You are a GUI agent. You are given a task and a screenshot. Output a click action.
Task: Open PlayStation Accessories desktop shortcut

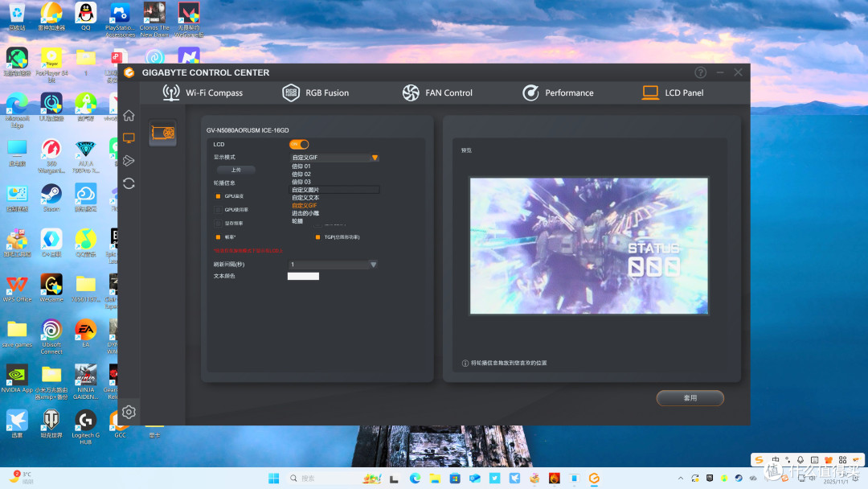[x=120, y=19]
